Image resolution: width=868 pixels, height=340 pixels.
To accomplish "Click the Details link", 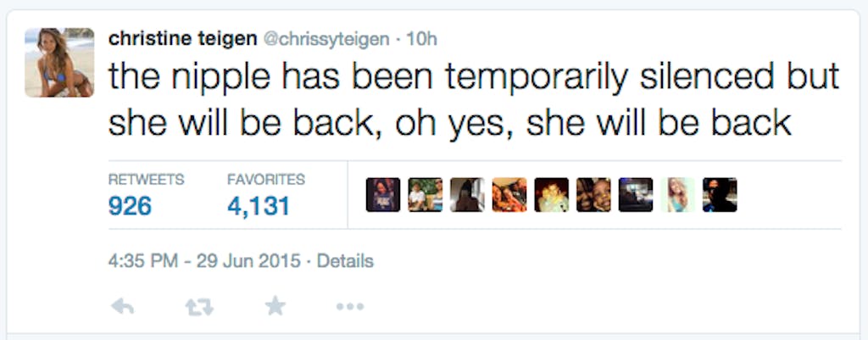I will (x=345, y=260).
